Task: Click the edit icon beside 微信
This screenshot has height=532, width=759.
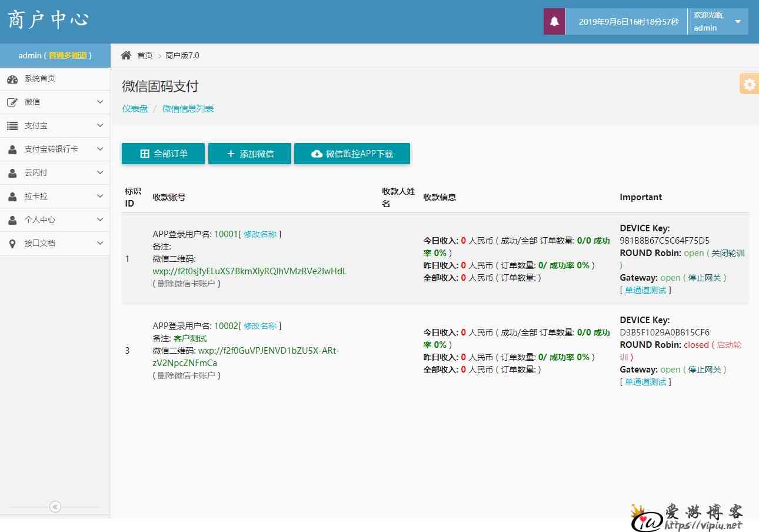Action: (x=12, y=102)
